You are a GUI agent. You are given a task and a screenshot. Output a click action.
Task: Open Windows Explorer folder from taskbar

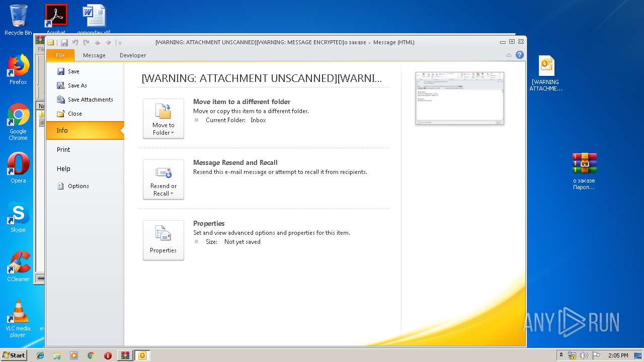57,355
